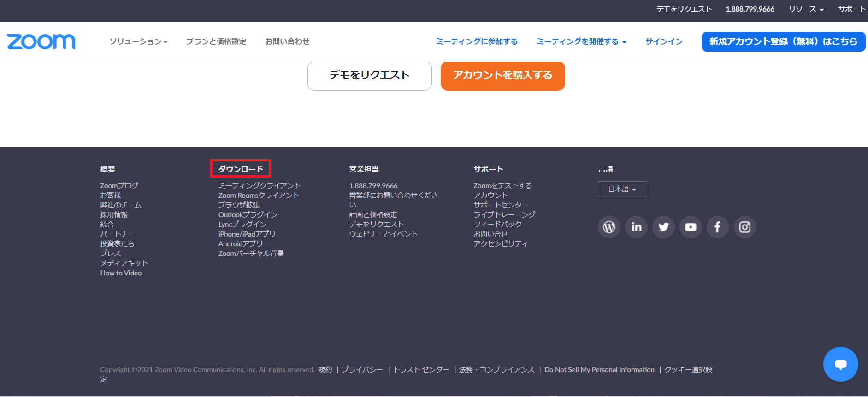Screen dimensions: 868x397
Task: Expand the 日本語 language dropdown
Action: [622, 189]
